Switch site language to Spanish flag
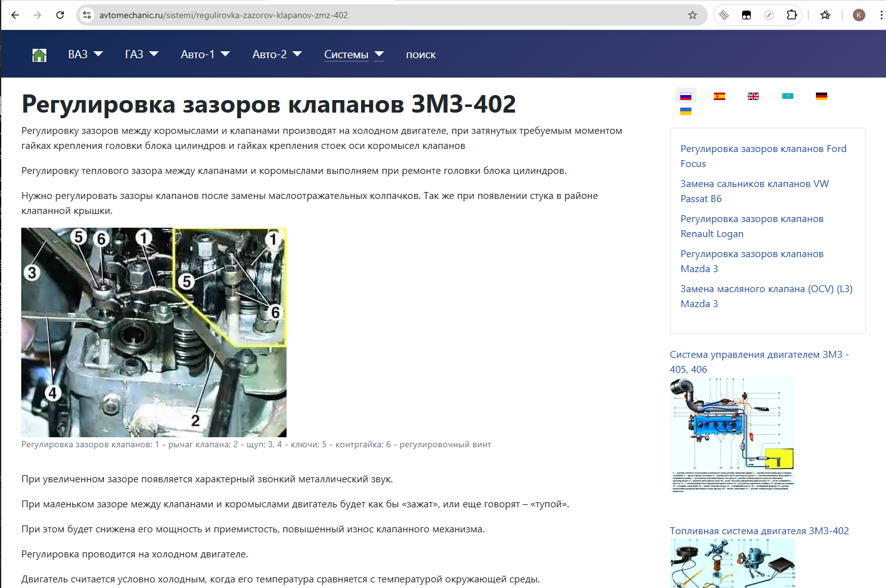This screenshot has width=886, height=588. (720, 96)
